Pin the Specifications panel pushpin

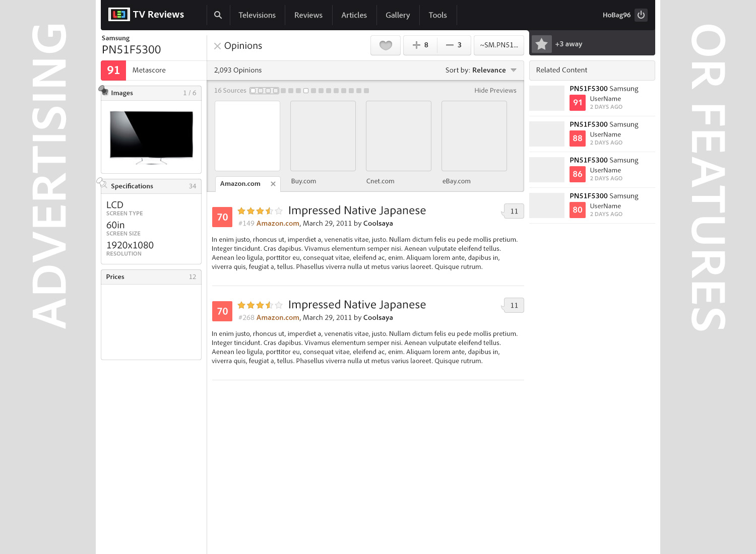102,182
